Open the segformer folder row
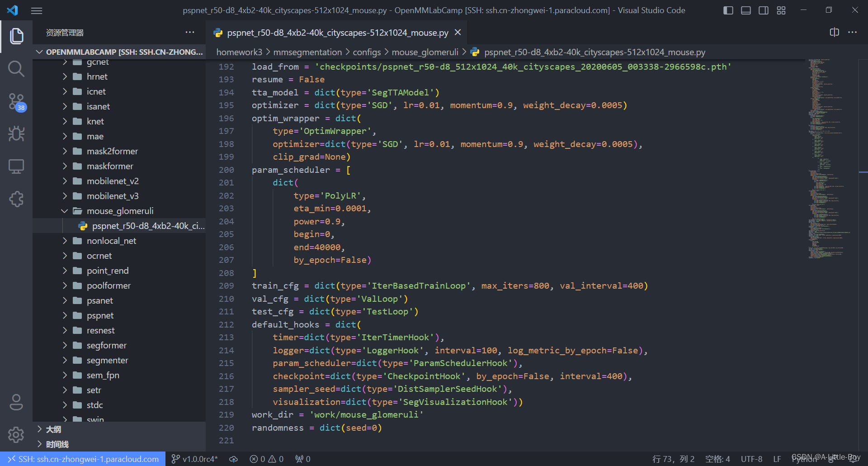 (119, 345)
